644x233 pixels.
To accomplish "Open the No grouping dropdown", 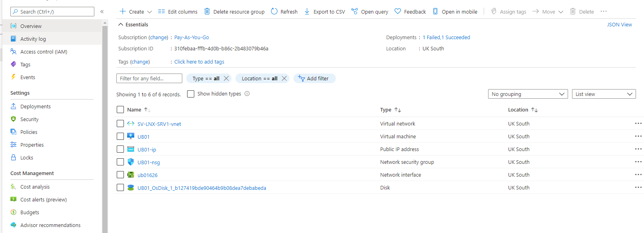I will 528,94.
